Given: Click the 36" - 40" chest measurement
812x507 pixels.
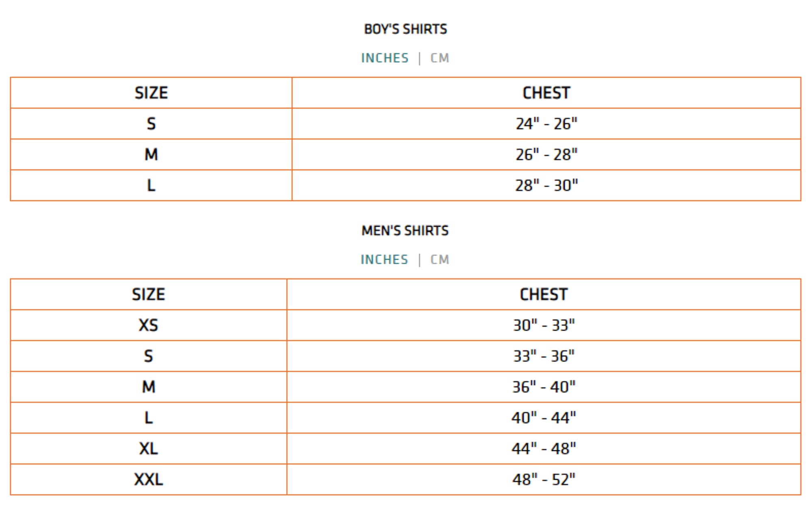Looking at the screenshot, I should click(544, 387).
